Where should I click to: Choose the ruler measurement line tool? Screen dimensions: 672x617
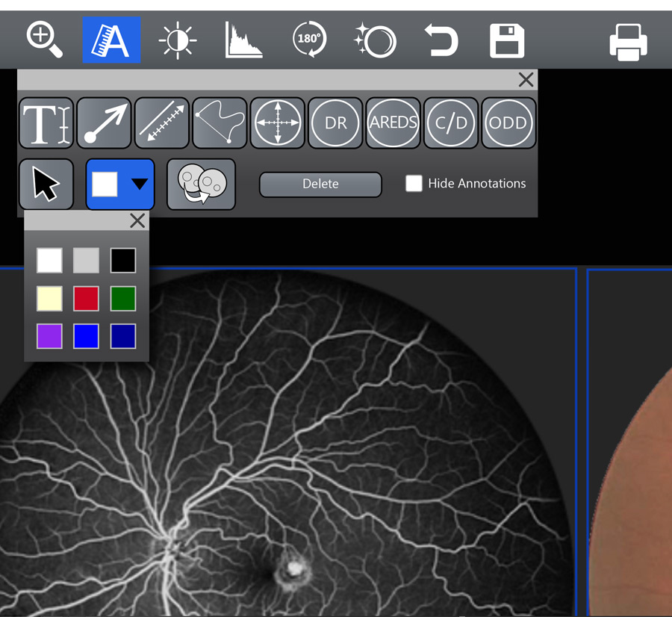point(162,123)
